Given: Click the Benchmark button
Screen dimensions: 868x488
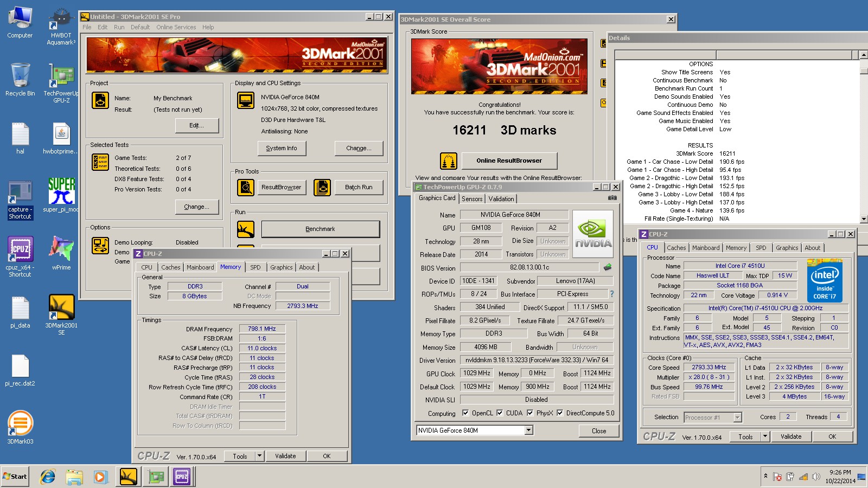Looking at the screenshot, I should [321, 229].
